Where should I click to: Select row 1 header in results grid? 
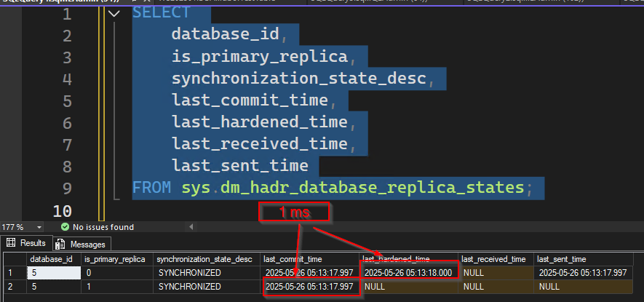tap(15, 273)
